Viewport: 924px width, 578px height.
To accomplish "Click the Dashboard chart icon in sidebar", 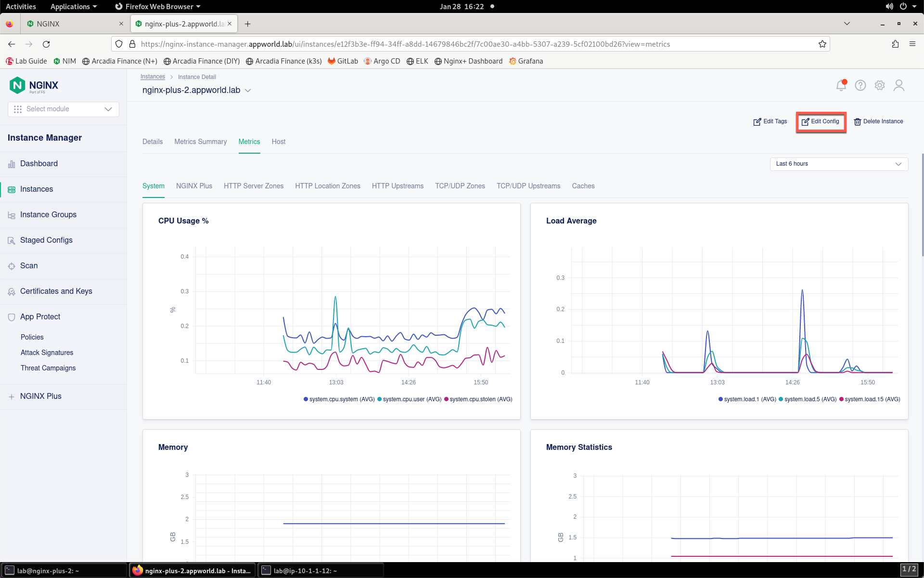I will click(x=12, y=164).
